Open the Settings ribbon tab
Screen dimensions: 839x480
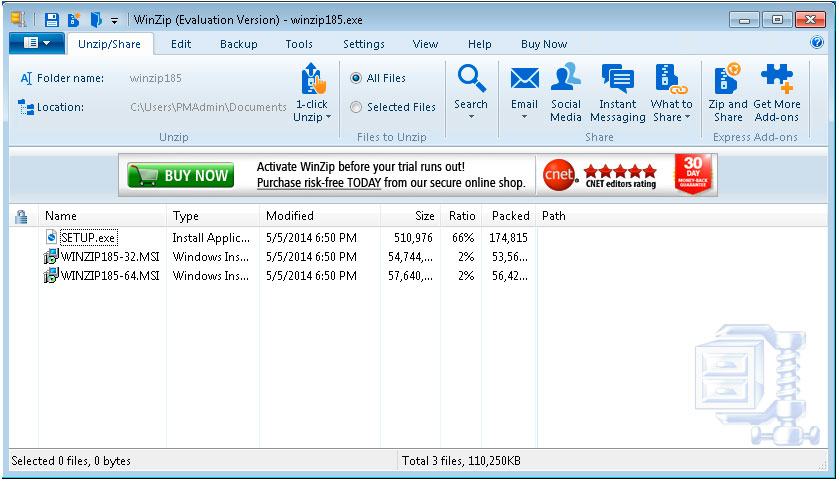coord(363,44)
